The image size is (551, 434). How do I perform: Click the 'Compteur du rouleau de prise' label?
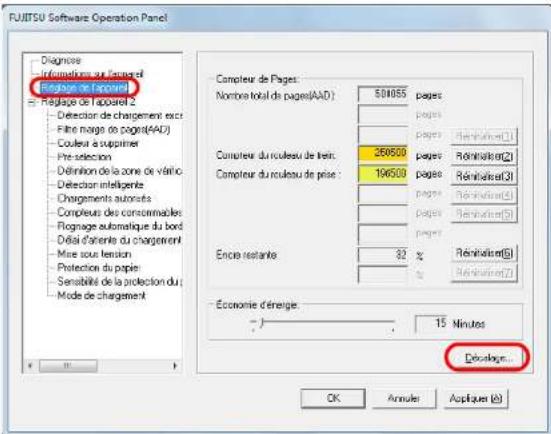coord(278,174)
